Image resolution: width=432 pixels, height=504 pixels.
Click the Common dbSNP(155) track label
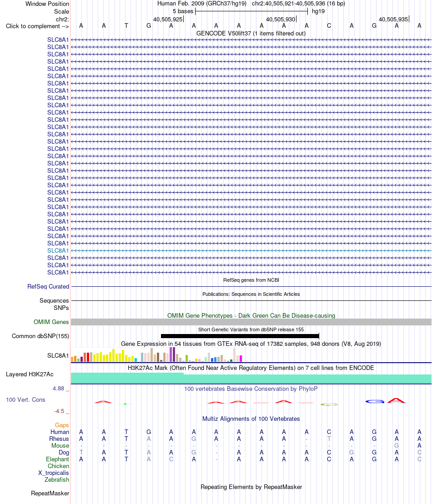[x=40, y=336]
